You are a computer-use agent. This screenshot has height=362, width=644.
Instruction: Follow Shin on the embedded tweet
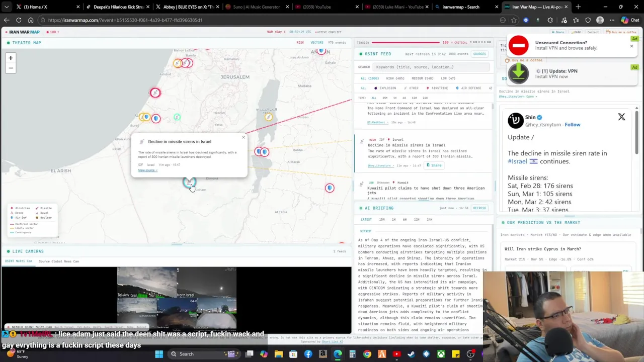[x=573, y=125]
